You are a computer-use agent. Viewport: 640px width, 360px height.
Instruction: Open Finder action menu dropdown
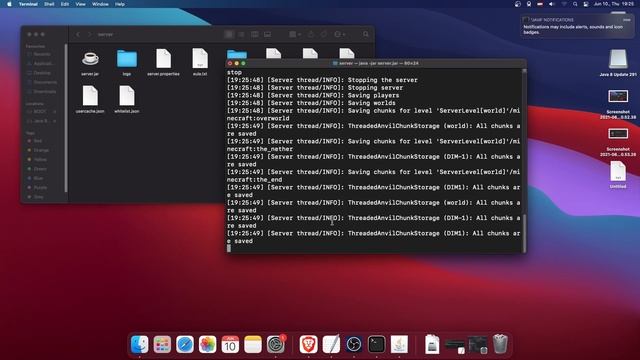(x=340, y=34)
